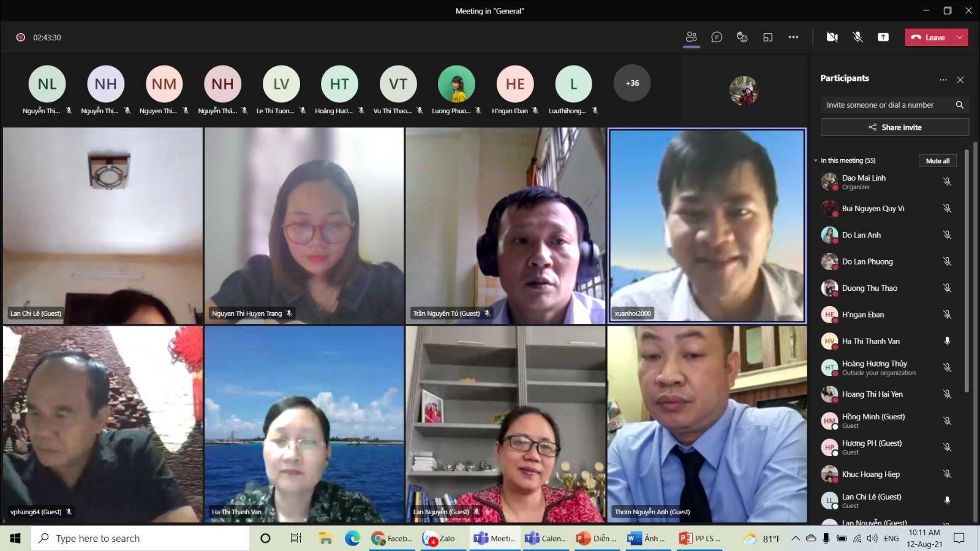
Task: Close the Participants panel
Action: point(960,80)
